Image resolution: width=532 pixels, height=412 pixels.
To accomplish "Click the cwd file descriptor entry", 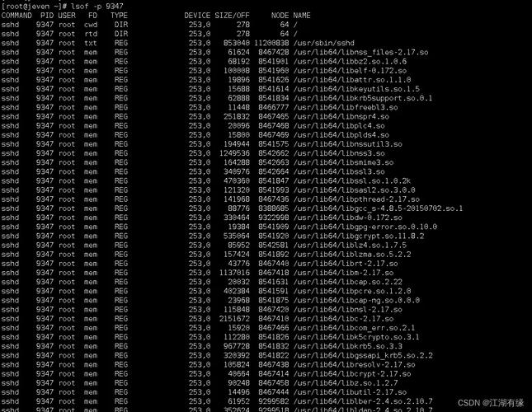I will pos(91,25).
